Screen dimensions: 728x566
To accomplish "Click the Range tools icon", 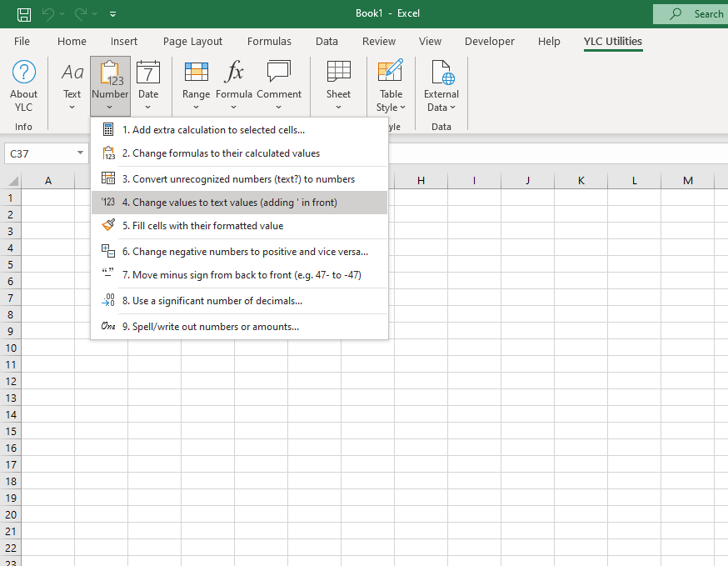I will pos(196,73).
